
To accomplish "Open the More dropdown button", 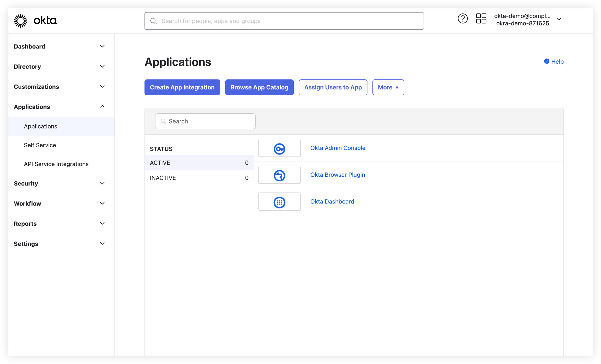I will [x=388, y=87].
